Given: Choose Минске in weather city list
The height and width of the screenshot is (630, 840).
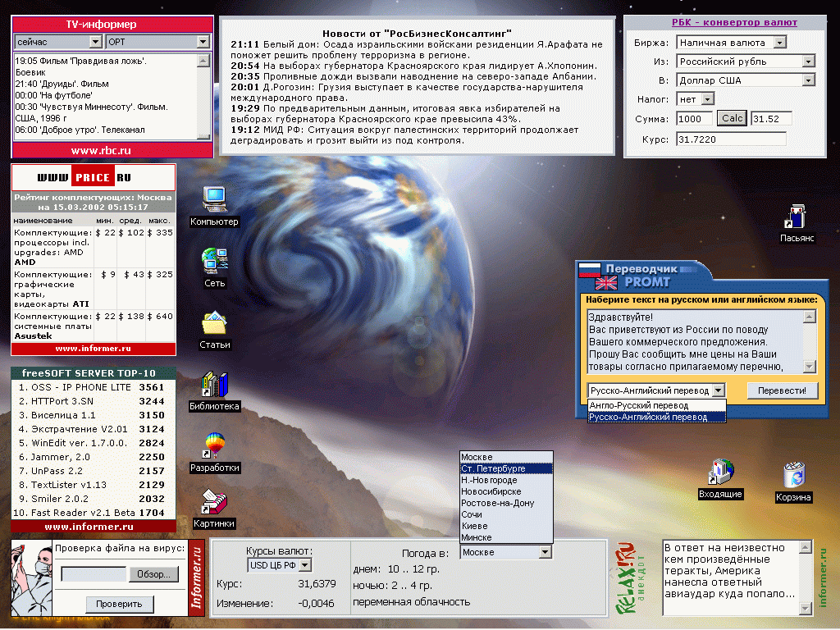Looking at the screenshot, I should pos(506,537).
